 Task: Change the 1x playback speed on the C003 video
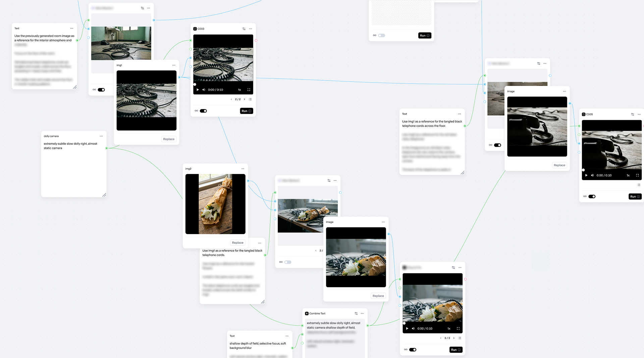click(239, 90)
